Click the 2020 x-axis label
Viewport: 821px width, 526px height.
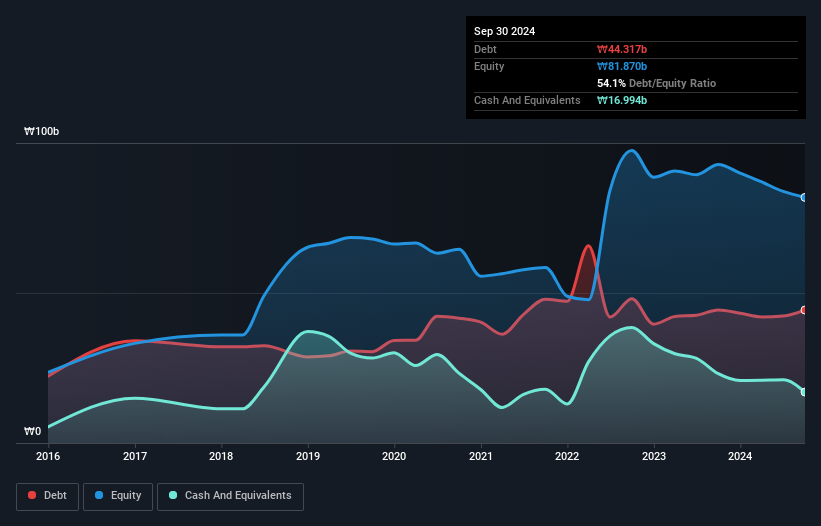coord(394,456)
